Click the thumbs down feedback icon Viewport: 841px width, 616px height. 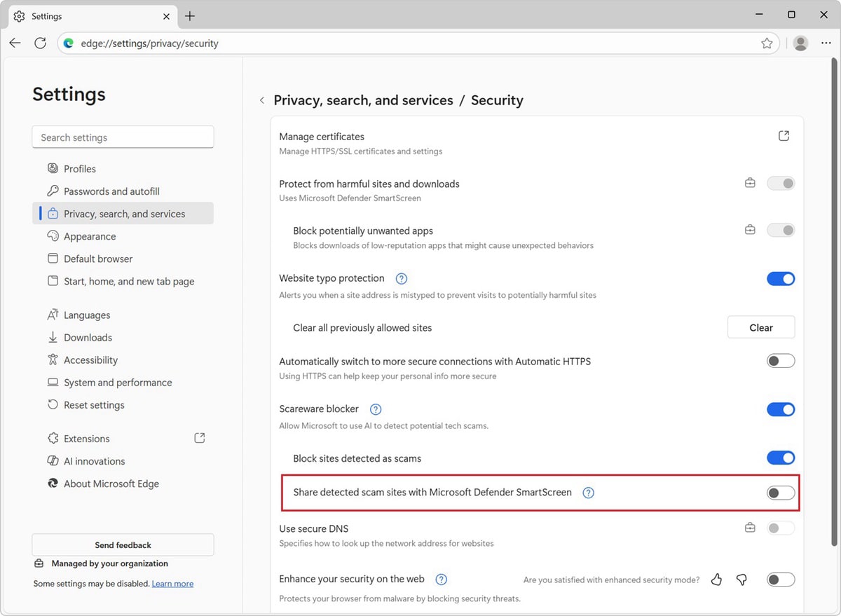tap(741, 580)
